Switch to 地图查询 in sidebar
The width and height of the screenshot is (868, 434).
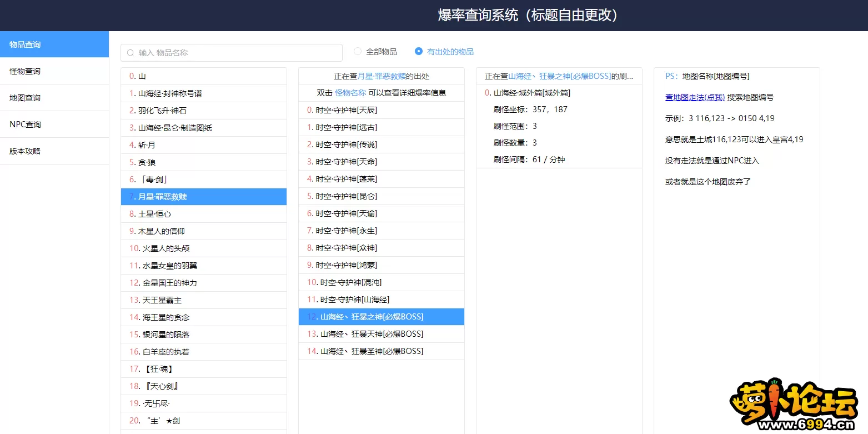pyautogui.click(x=54, y=98)
